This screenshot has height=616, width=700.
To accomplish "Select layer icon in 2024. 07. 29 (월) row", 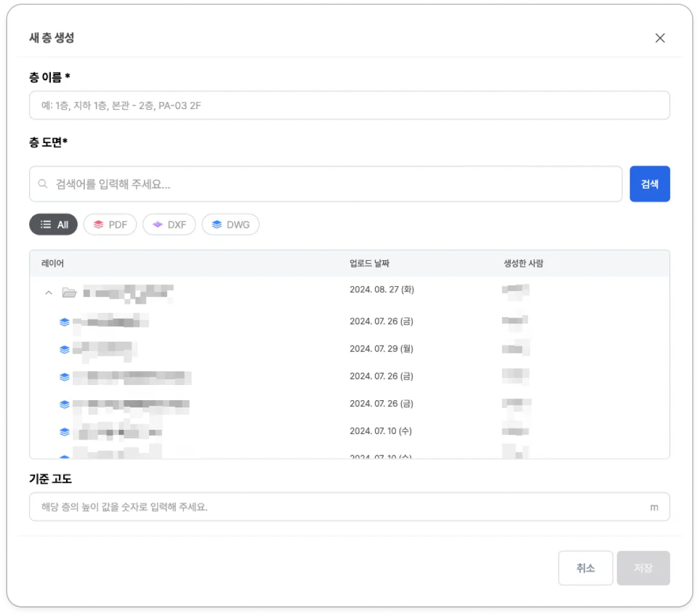I will click(64, 349).
